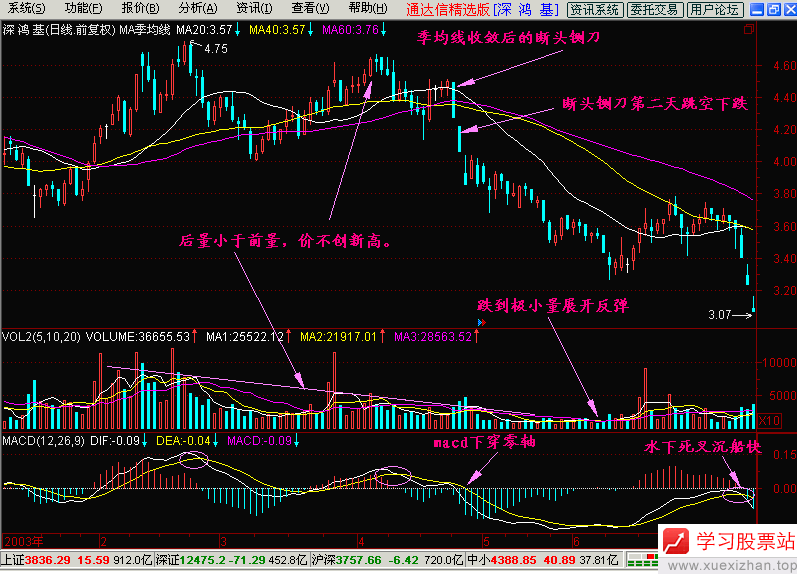Click the small red-blue marker above volume panel
The image size is (797, 574).
click(x=482, y=322)
